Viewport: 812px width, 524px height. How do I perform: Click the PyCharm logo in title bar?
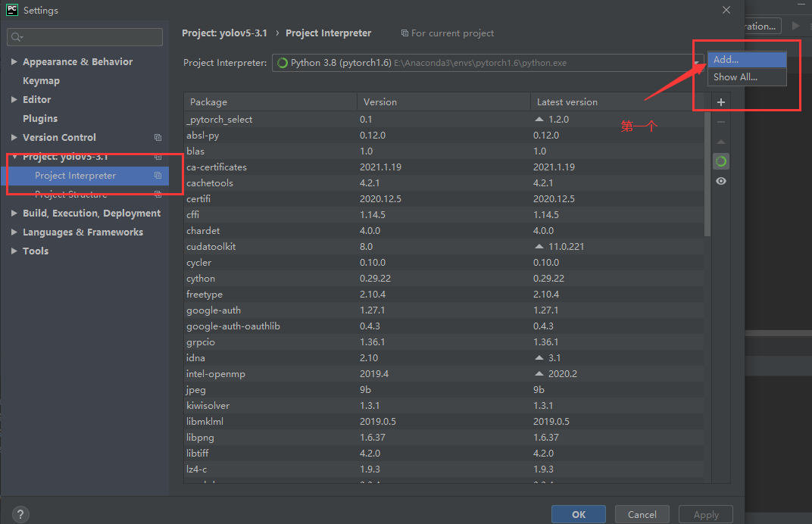[x=11, y=10]
